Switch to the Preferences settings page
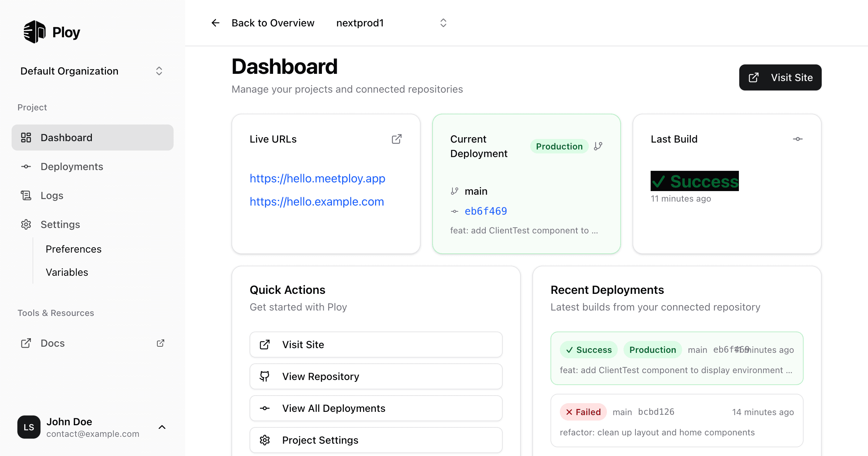 pyautogui.click(x=73, y=249)
